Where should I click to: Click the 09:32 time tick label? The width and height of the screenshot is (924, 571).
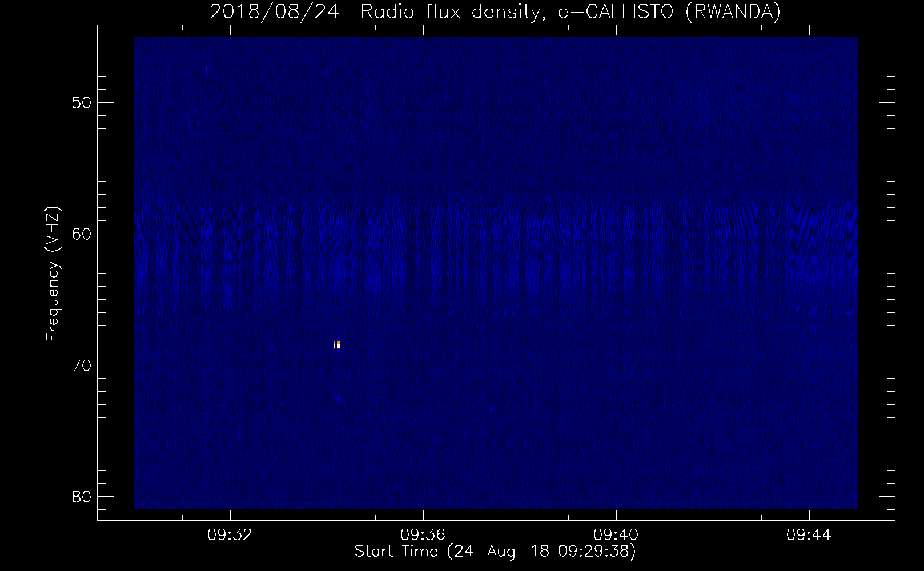[x=230, y=535]
